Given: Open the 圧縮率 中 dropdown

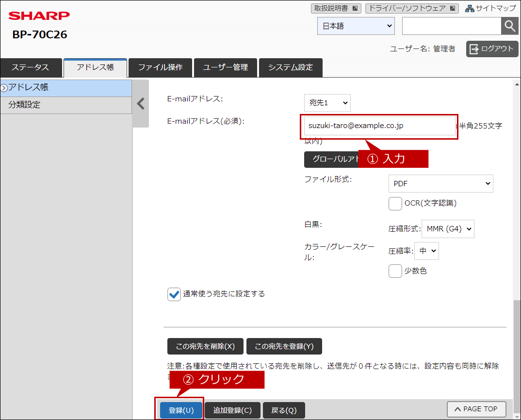Looking at the screenshot, I should click(x=426, y=251).
